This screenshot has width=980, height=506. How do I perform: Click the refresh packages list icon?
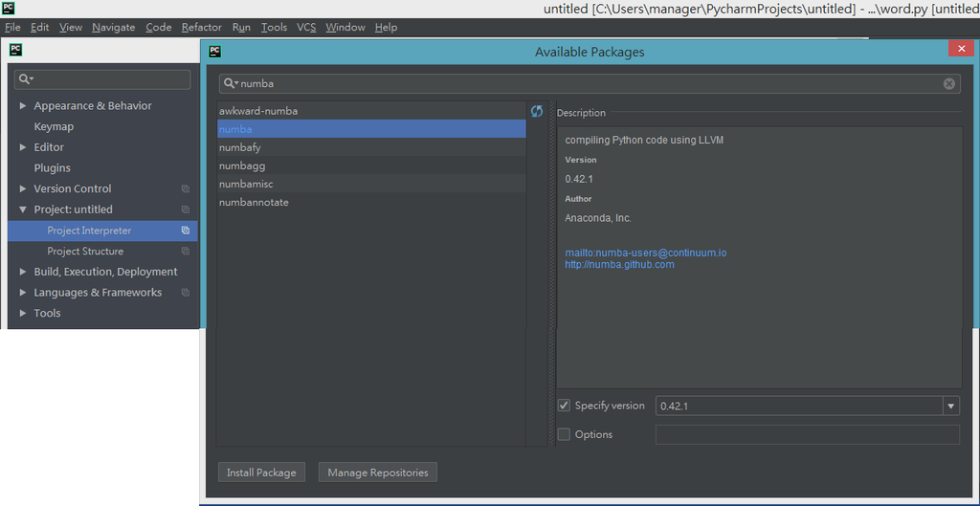[x=536, y=111]
